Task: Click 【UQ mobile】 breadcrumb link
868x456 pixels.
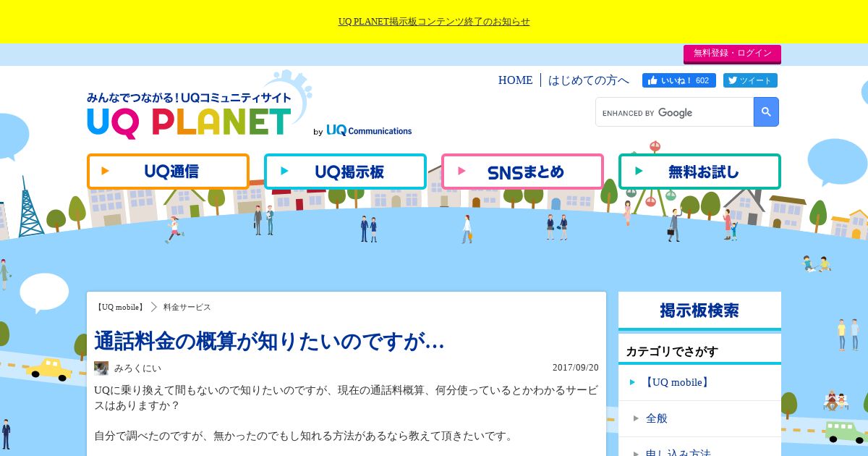Action: pos(119,307)
